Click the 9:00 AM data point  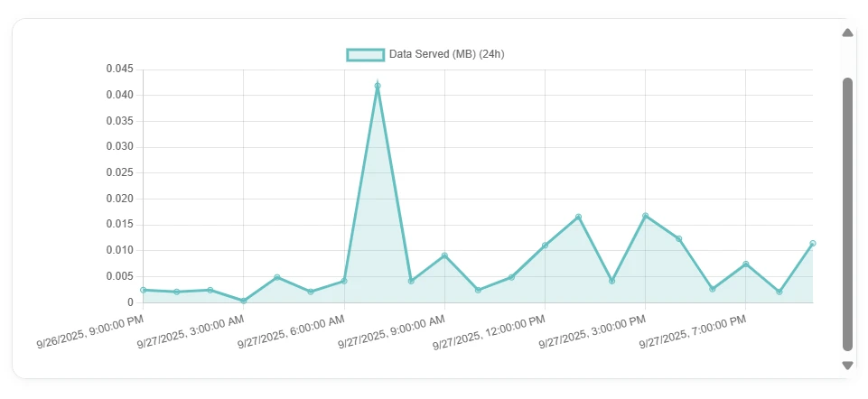[x=444, y=255]
